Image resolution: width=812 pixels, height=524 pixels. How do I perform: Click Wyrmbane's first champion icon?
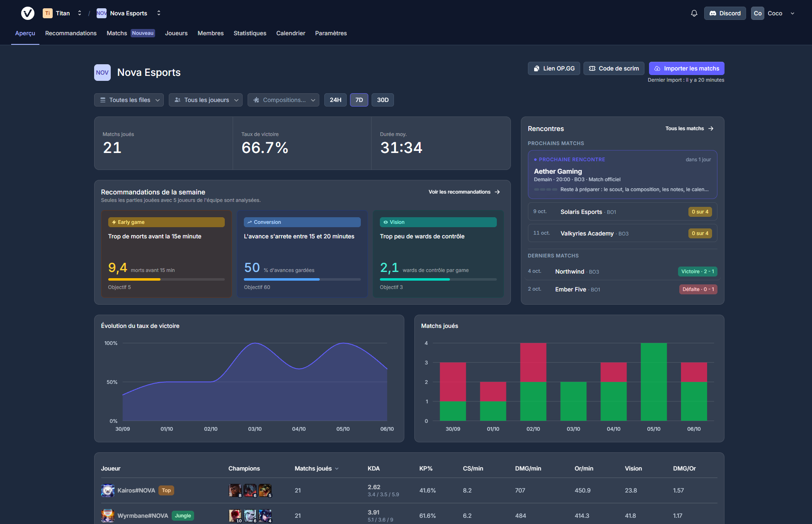(235, 516)
